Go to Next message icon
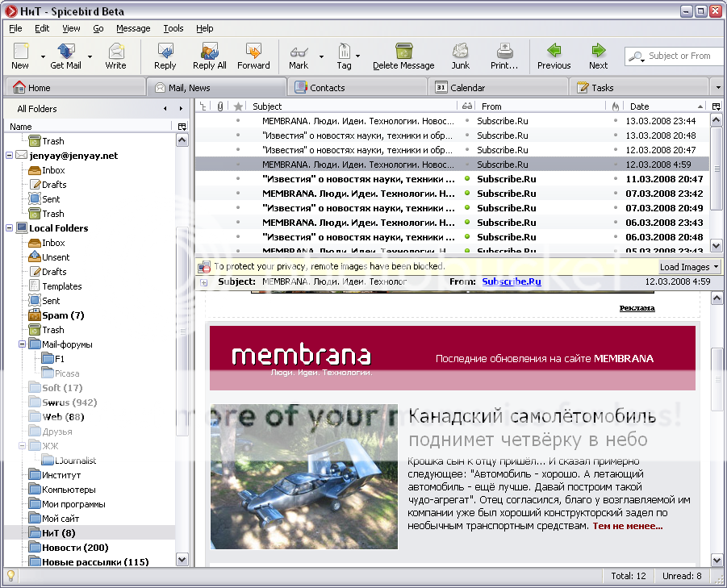The height and width of the screenshot is (588, 727). [598, 52]
